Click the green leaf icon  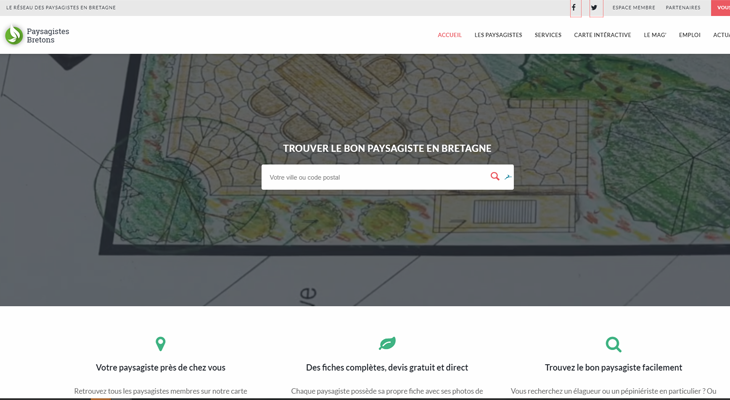click(x=387, y=344)
